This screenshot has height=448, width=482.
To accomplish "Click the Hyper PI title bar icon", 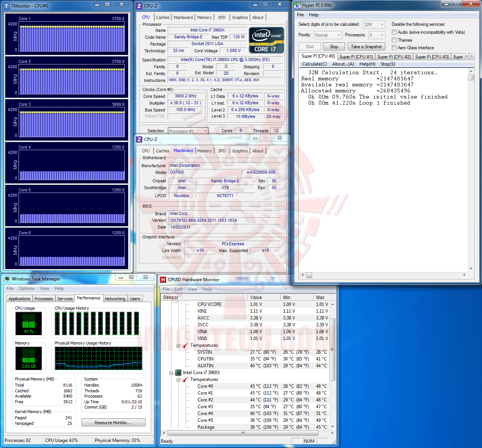I will [x=297, y=5].
